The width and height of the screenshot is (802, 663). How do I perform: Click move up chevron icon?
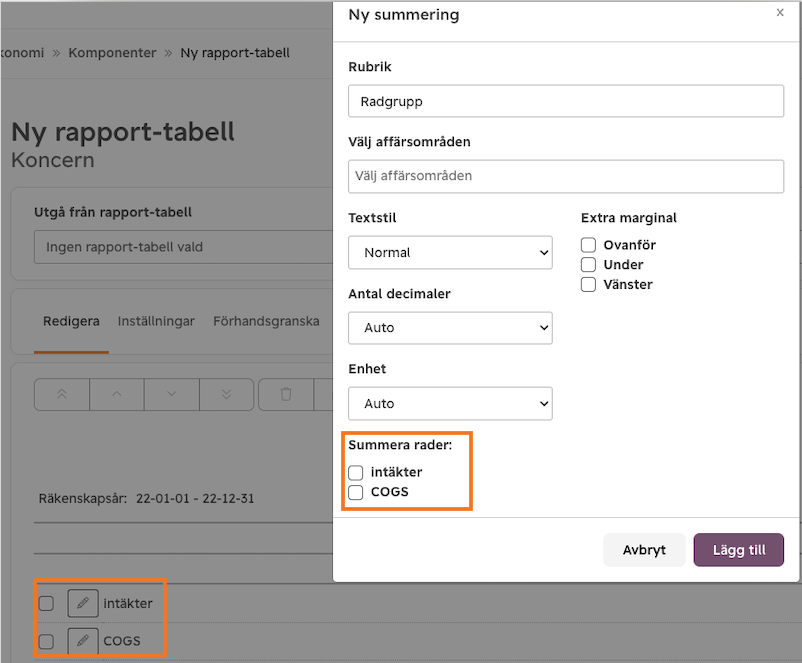[x=117, y=394]
